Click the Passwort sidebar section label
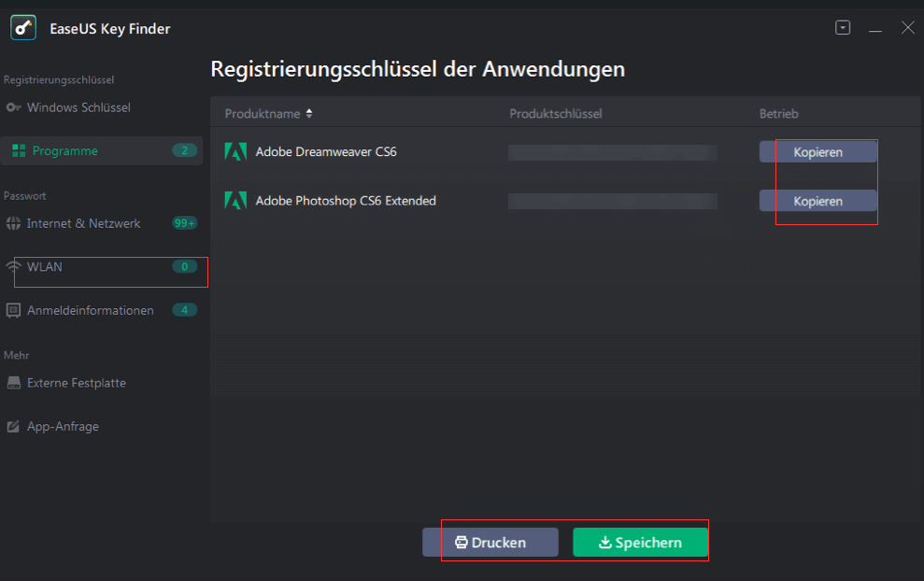 tap(24, 195)
